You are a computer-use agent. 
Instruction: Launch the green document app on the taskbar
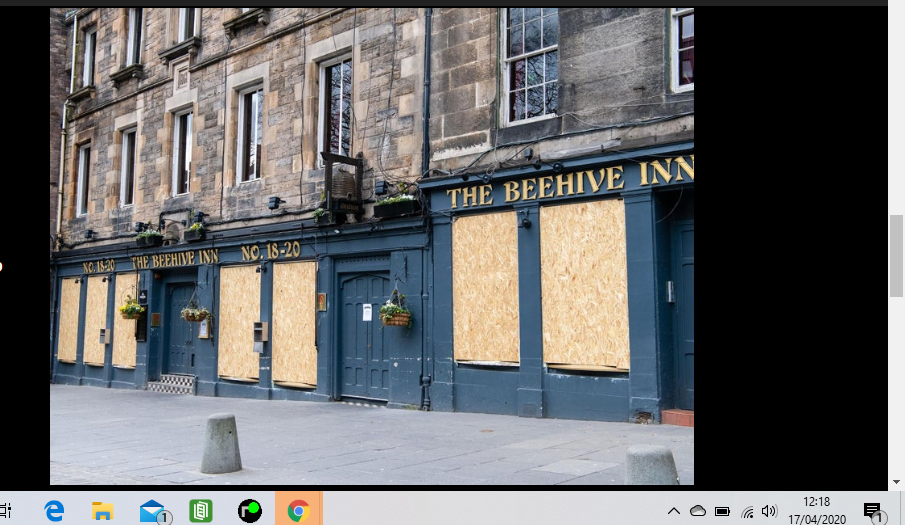(201, 511)
